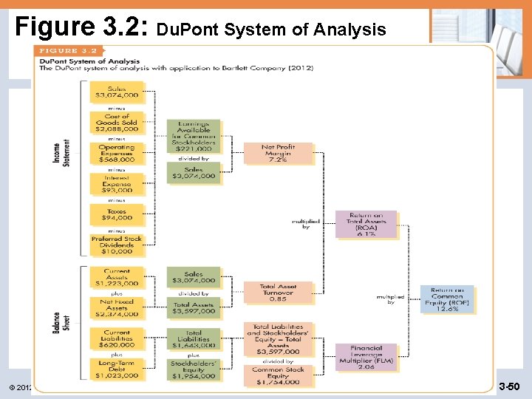Click the "Cost of Goods Sold $2,088,000" box

117,123
